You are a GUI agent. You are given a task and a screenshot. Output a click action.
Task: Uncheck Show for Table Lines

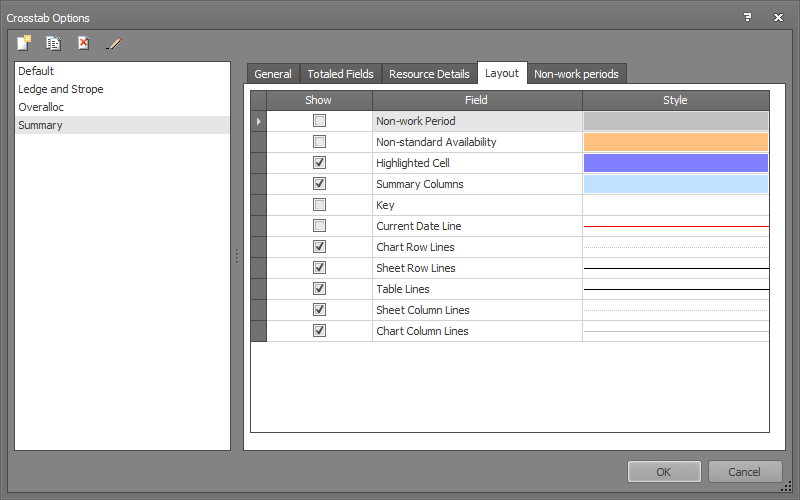pos(319,289)
